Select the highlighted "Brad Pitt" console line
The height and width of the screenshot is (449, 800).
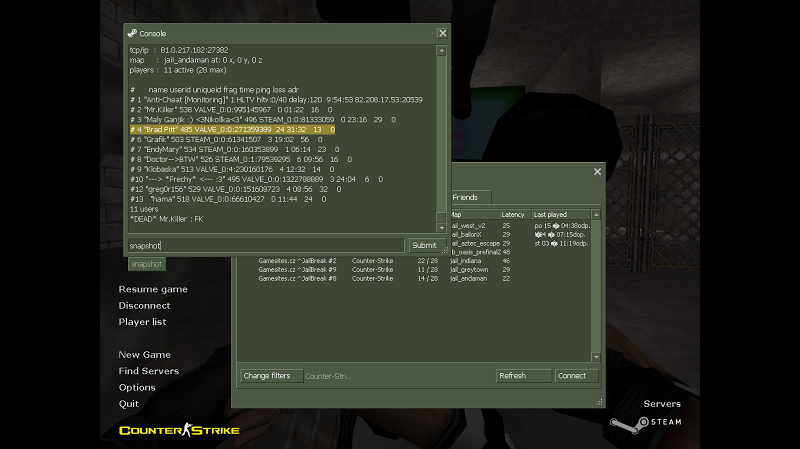(232, 130)
